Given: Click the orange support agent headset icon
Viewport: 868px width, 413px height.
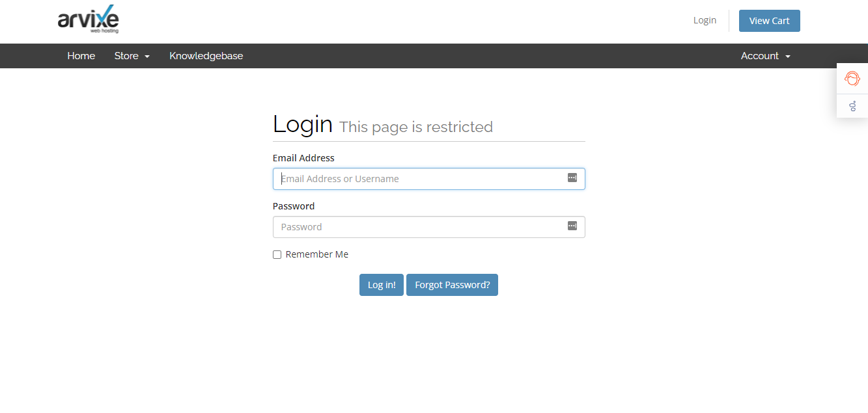Looking at the screenshot, I should (852, 79).
